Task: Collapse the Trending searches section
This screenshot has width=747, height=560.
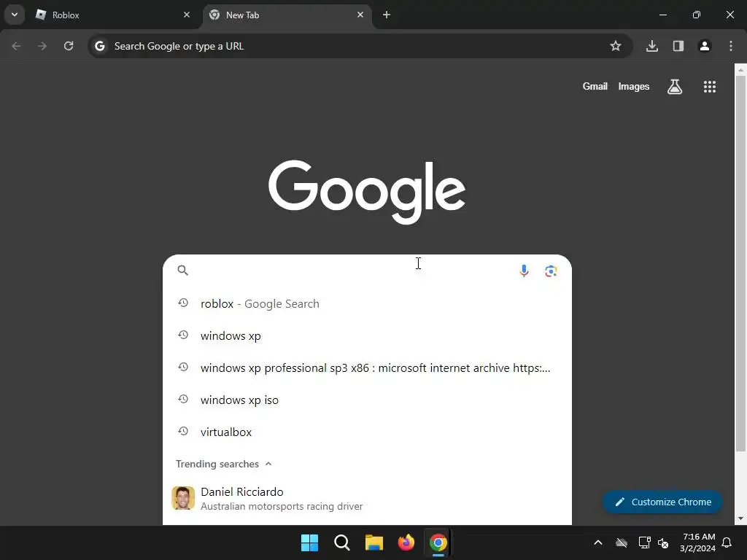Action: point(268,464)
